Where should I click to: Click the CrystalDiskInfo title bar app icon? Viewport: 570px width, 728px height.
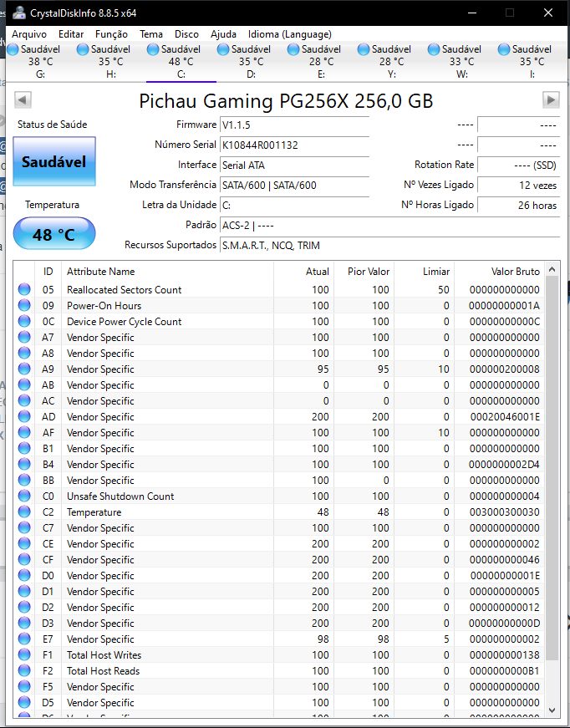(x=18, y=13)
